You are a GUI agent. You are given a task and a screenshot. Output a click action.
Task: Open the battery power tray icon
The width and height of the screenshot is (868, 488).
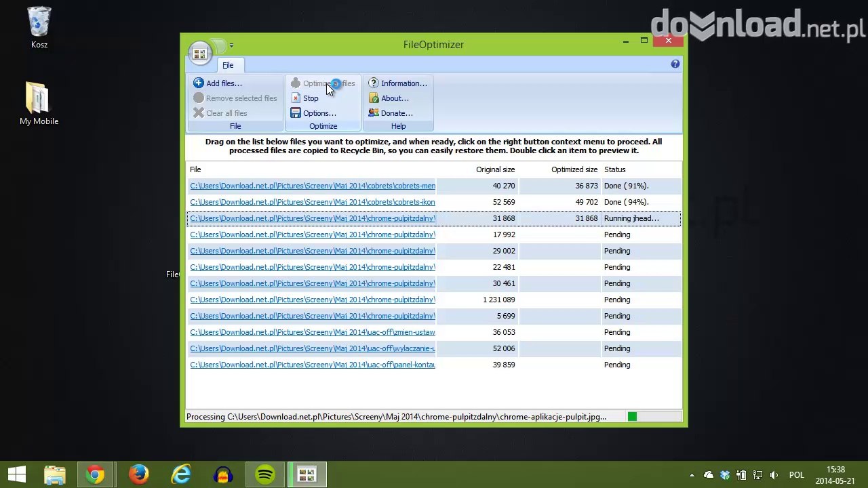click(741, 475)
